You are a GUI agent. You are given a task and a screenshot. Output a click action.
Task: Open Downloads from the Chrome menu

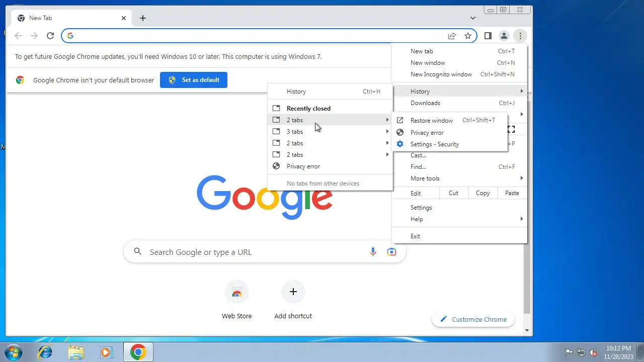pyautogui.click(x=459, y=103)
